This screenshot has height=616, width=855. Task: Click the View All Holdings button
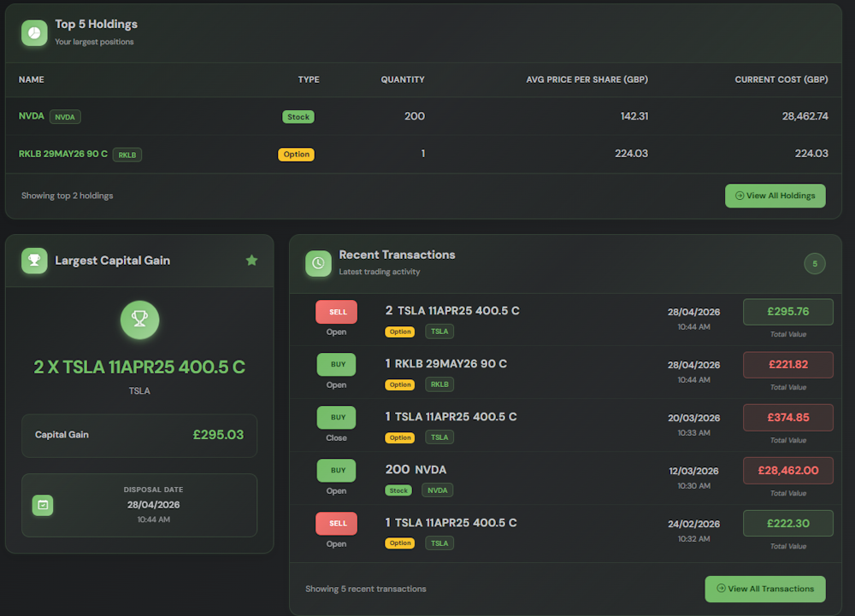click(x=775, y=196)
